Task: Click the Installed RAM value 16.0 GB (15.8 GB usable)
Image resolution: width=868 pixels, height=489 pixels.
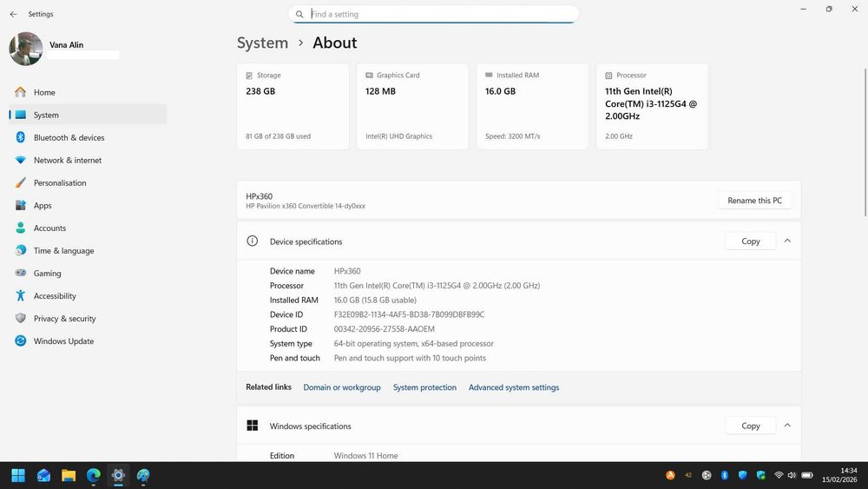Action: [375, 301]
